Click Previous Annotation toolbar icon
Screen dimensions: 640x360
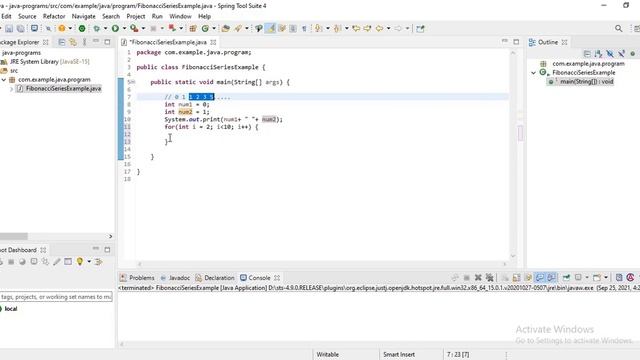pyautogui.click(x=337, y=29)
